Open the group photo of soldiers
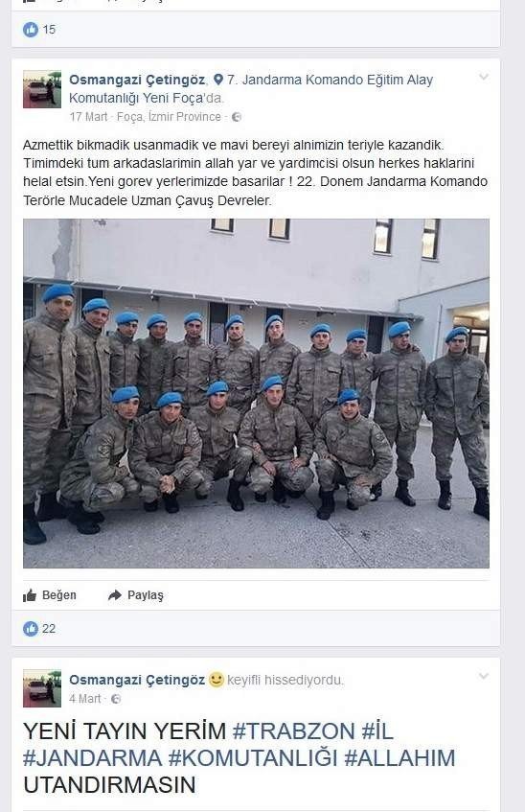525x812 pixels. coord(256,394)
